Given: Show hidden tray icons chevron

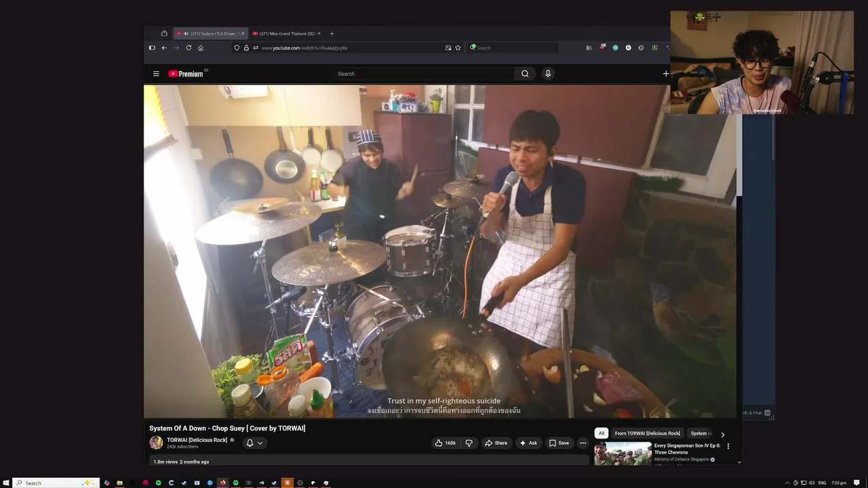Looking at the screenshot, I should 787,483.
